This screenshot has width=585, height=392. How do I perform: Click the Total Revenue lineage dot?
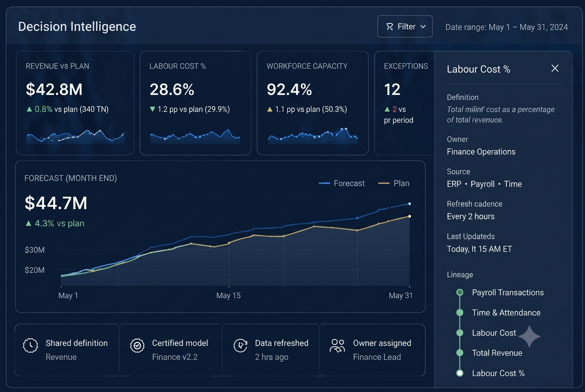460,353
